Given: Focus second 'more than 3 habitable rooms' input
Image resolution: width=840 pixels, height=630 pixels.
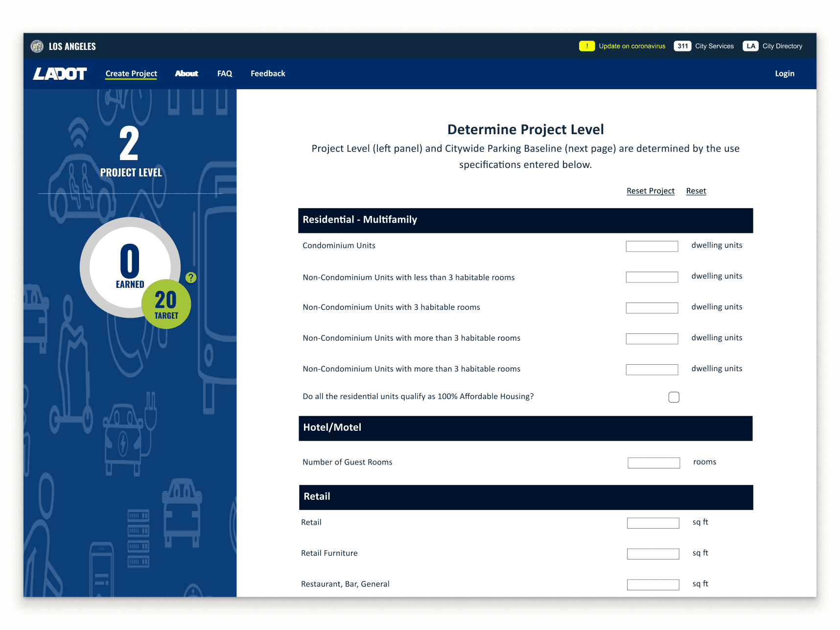Looking at the screenshot, I should (x=652, y=370).
